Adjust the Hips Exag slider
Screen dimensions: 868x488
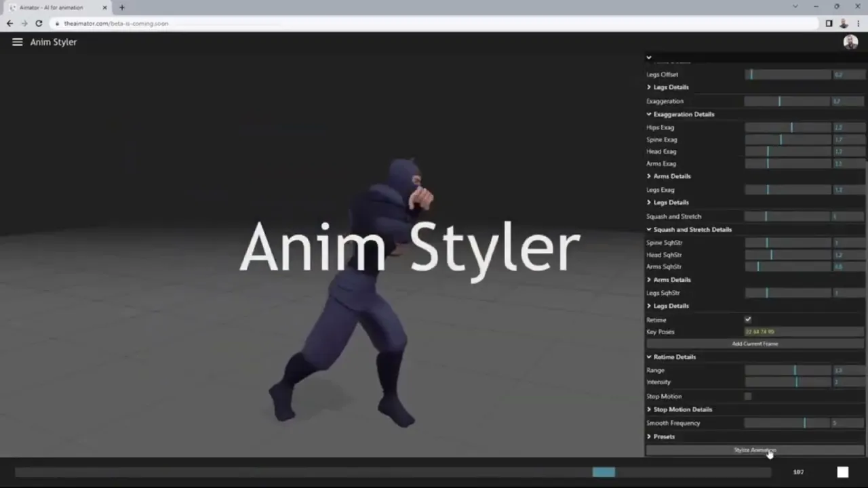click(788, 127)
